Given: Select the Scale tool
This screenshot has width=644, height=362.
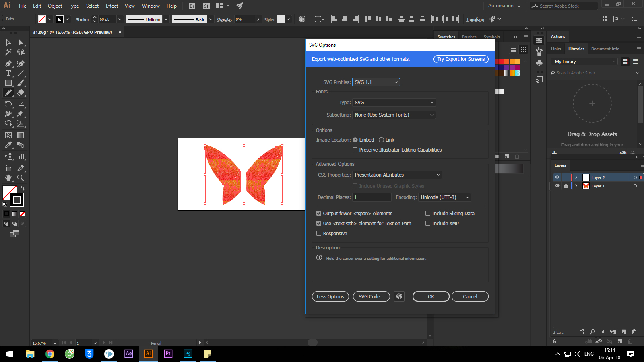Looking at the screenshot, I should (21, 104).
